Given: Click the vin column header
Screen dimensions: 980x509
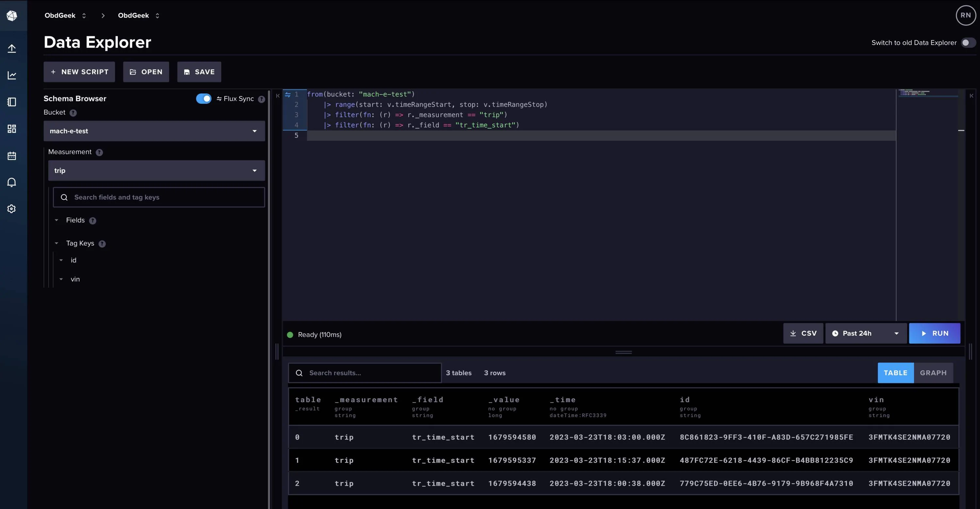Looking at the screenshot, I should coord(876,400).
